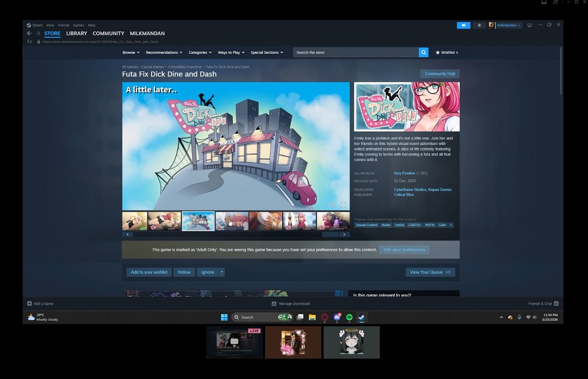
Task: Switch to the COMMUNITY tab
Action: click(108, 34)
